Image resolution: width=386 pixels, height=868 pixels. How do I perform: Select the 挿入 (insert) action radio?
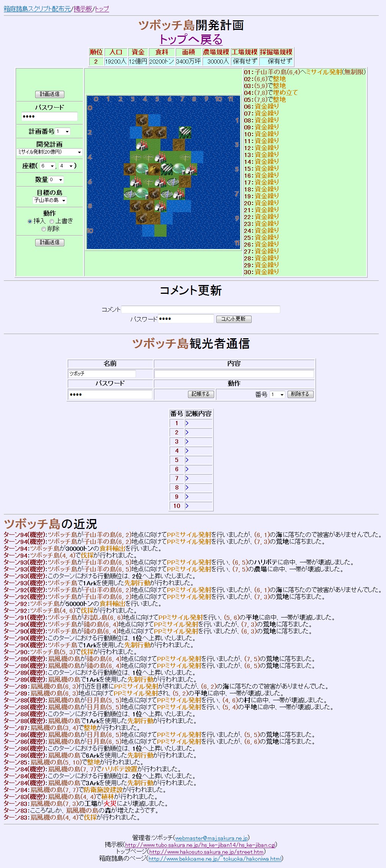[x=30, y=221]
